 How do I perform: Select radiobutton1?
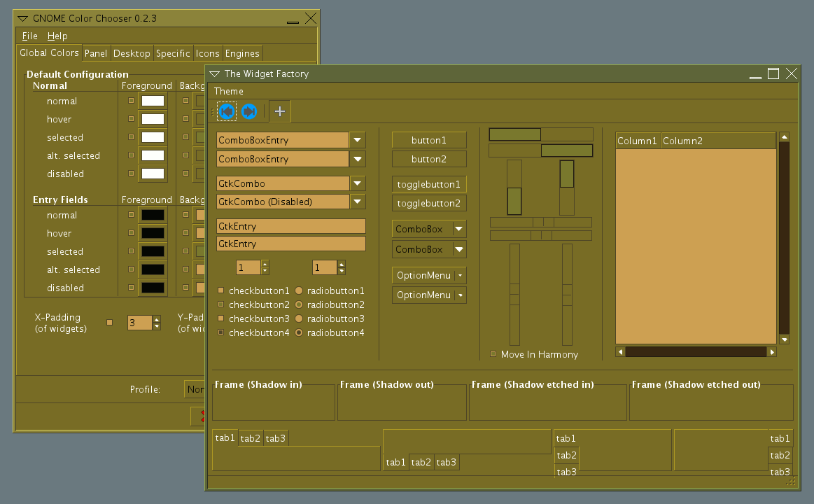pyautogui.click(x=299, y=290)
